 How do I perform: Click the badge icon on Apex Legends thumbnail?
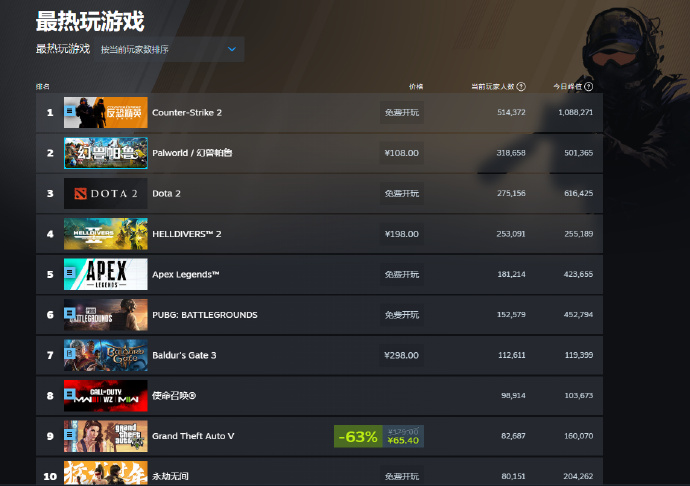click(70, 273)
